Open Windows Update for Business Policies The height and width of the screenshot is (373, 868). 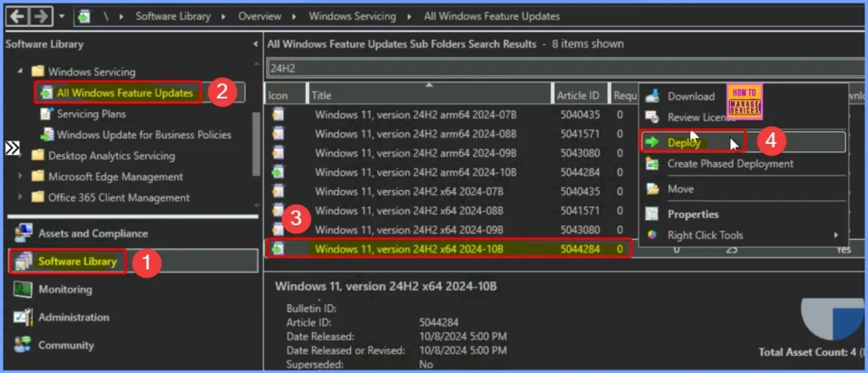coord(144,135)
